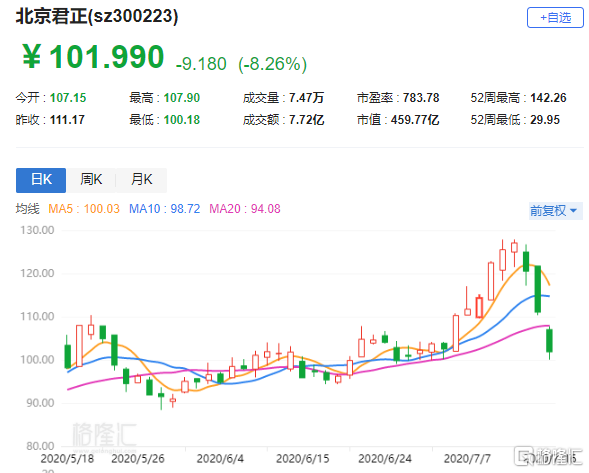The height and width of the screenshot is (473, 589).
Task: Click the tallest red candle peaking near 128
Action: [503, 260]
